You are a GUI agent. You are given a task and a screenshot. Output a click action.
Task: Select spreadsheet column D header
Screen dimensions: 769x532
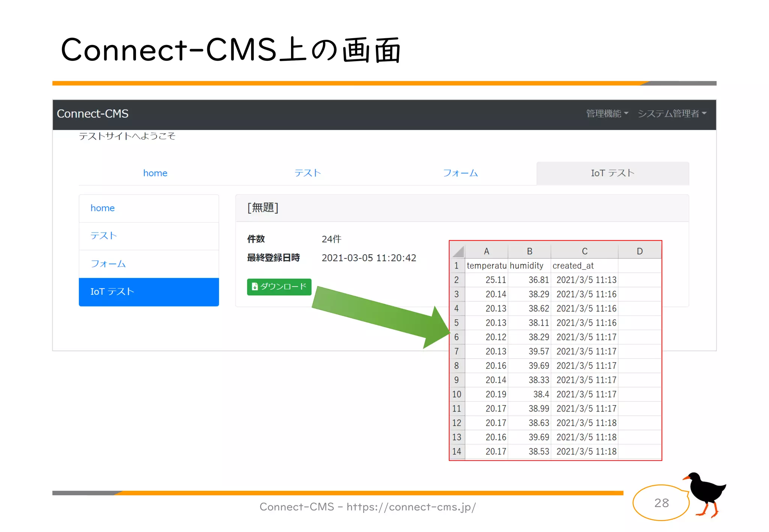pos(639,251)
